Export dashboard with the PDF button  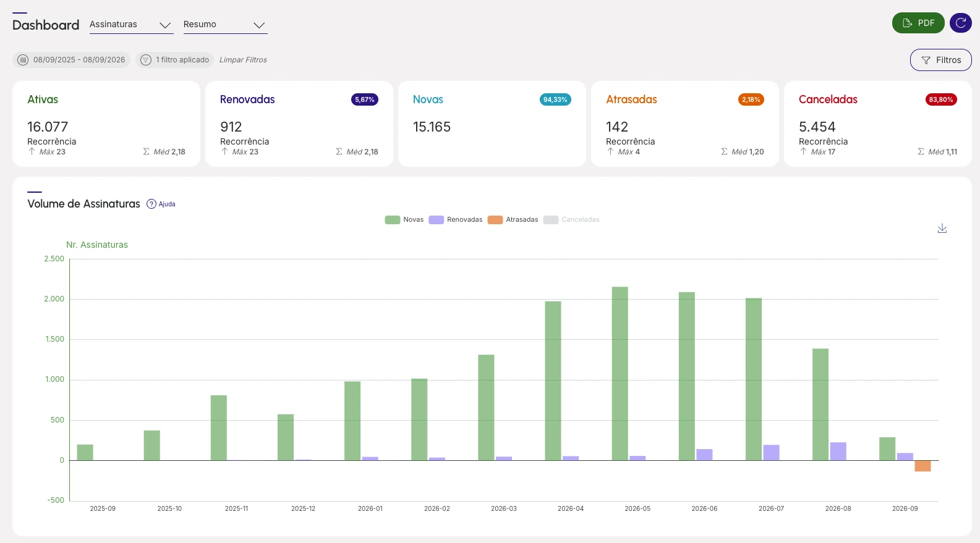click(918, 23)
